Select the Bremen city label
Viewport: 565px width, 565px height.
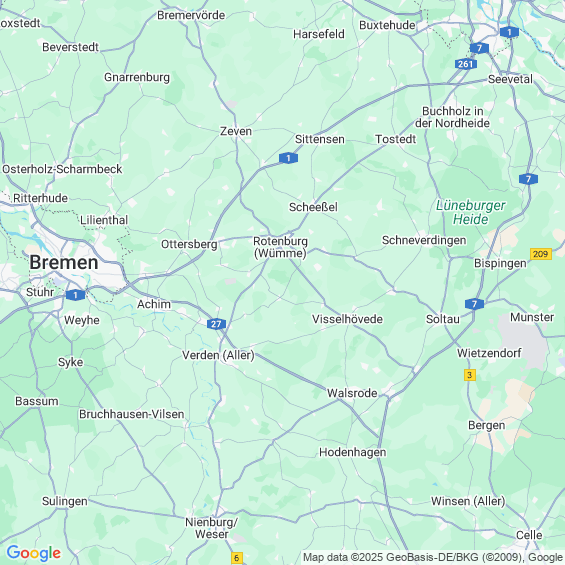(64, 262)
